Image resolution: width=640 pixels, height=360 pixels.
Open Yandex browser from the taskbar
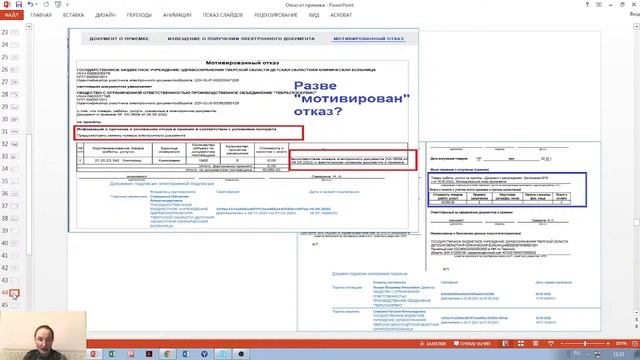pos(204,354)
